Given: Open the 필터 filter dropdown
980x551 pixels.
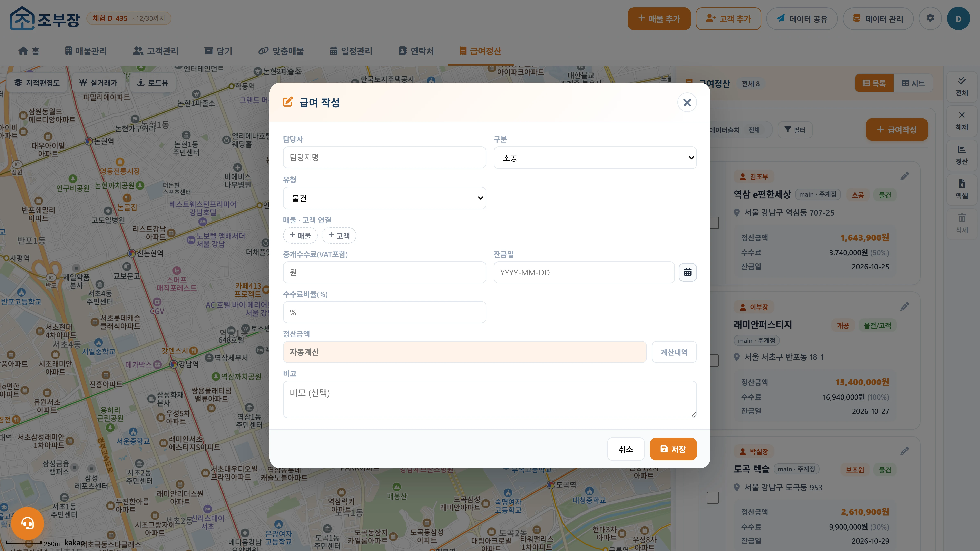Looking at the screenshot, I should [795, 130].
